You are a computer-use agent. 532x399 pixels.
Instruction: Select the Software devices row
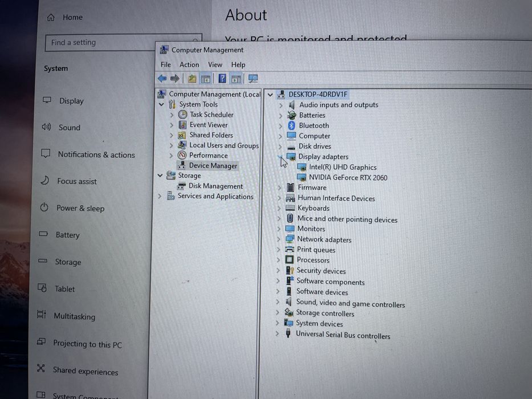(x=322, y=292)
